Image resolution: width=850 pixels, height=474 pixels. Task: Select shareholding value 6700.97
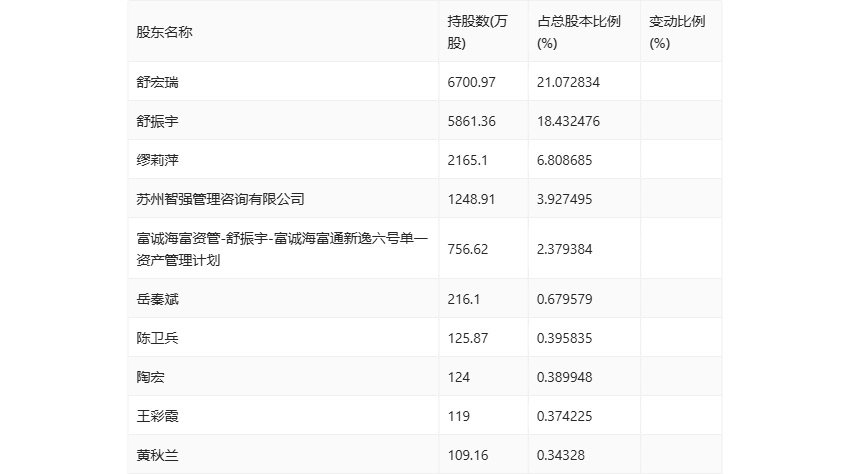471,82
